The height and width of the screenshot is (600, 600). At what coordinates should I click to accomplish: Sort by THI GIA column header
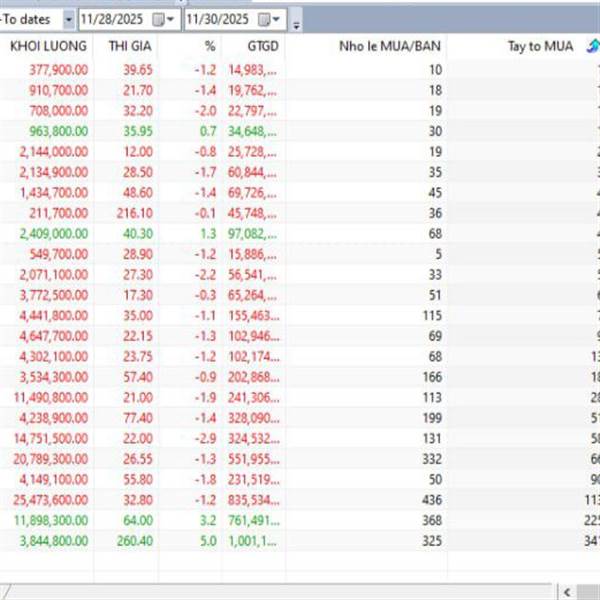pos(130,46)
